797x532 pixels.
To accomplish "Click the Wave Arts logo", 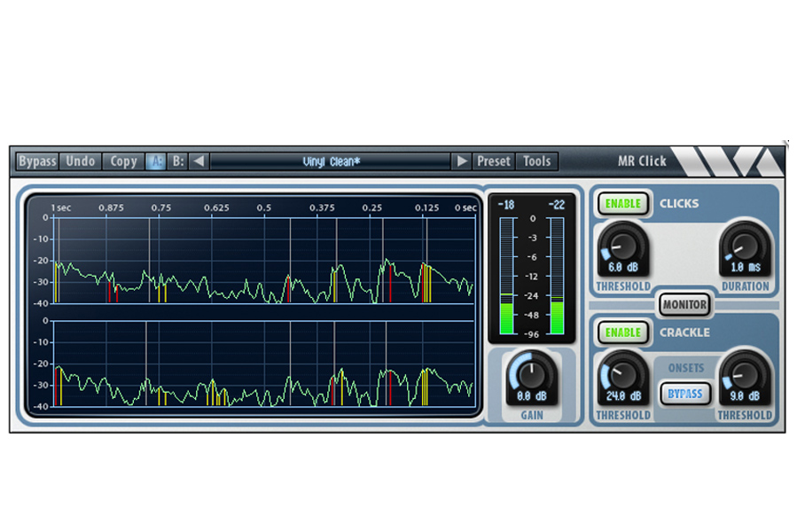I will 726,161.
